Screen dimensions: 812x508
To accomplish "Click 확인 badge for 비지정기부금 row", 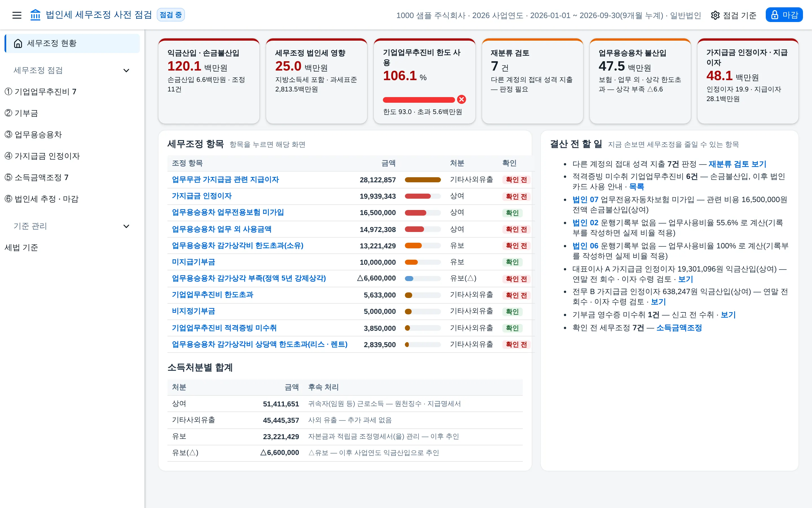I will click(x=512, y=312).
